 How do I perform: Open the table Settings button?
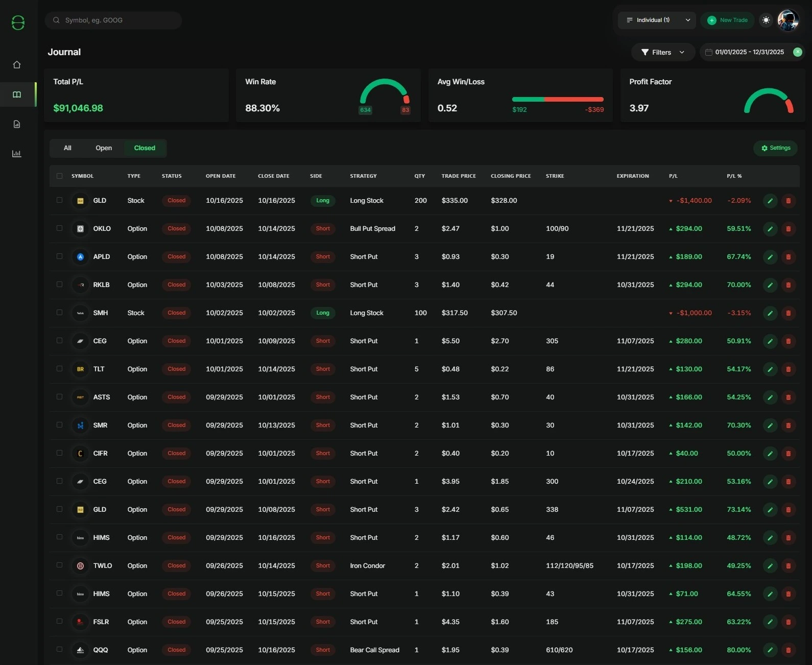coord(776,148)
